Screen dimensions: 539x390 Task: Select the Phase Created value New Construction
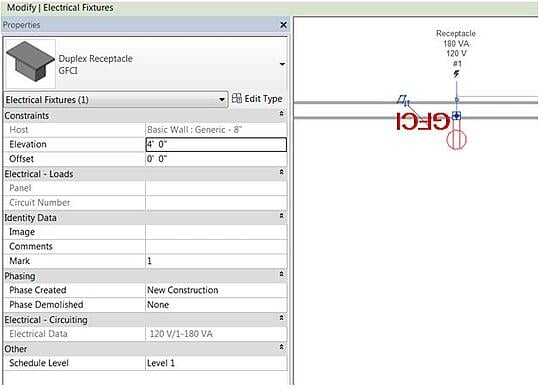pyautogui.click(x=216, y=290)
